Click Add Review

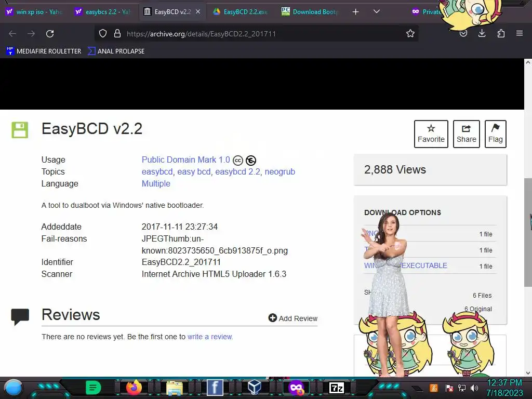pyautogui.click(x=293, y=318)
